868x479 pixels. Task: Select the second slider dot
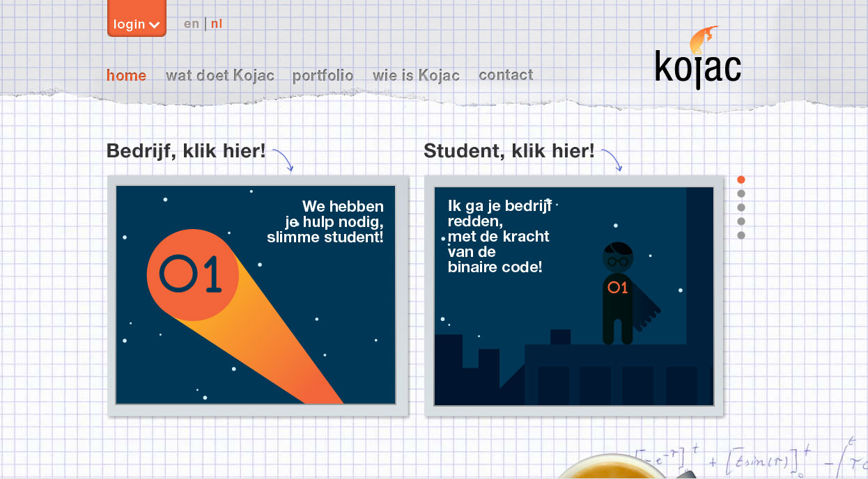coord(741,194)
